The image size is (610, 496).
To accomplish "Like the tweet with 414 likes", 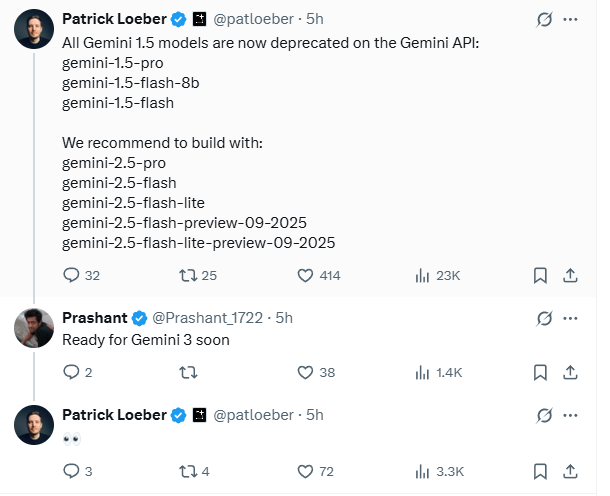I will (x=305, y=275).
